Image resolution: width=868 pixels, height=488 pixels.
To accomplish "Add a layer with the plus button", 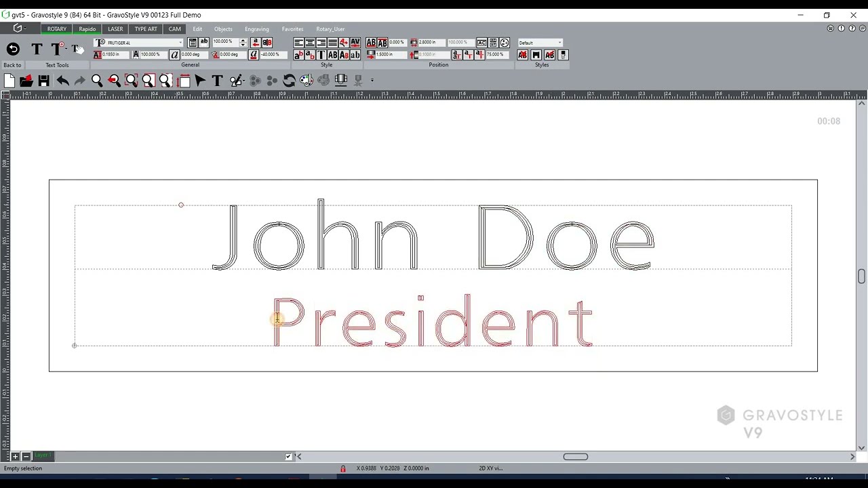I will [15, 457].
